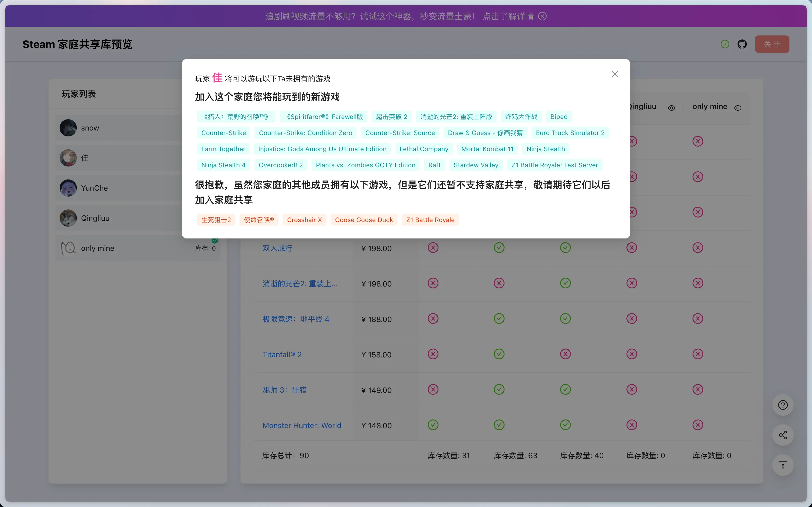Click the Ninja Stealth 4 tag

pyautogui.click(x=223, y=165)
